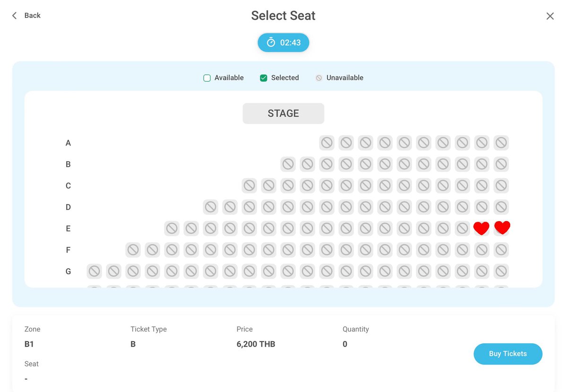Click the stopwatch icon in timer
Image resolution: width=567 pixels, height=392 pixels.
click(271, 43)
